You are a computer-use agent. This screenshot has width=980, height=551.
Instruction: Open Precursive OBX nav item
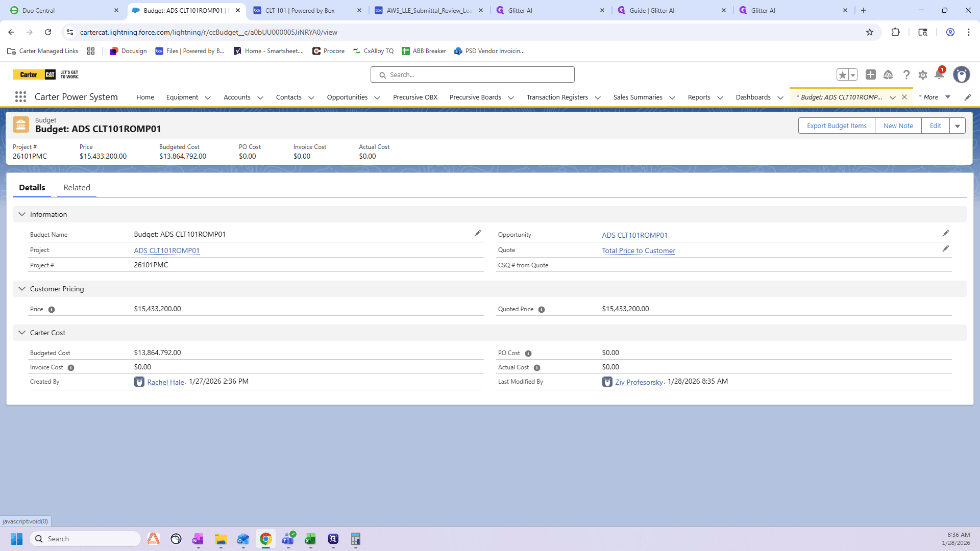tap(415, 97)
